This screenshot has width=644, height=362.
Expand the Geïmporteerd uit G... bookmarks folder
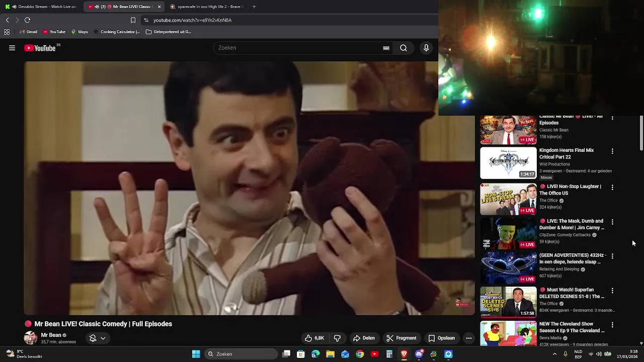(x=169, y=32)
